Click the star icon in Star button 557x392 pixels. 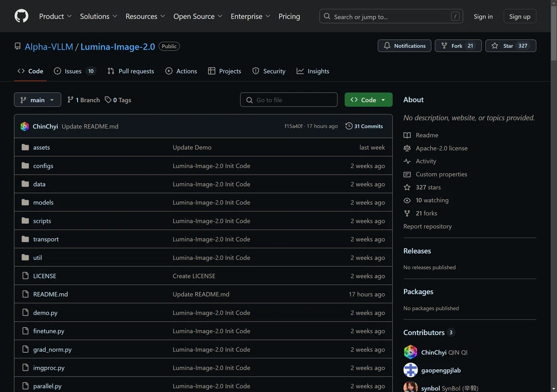pos(495,46)
